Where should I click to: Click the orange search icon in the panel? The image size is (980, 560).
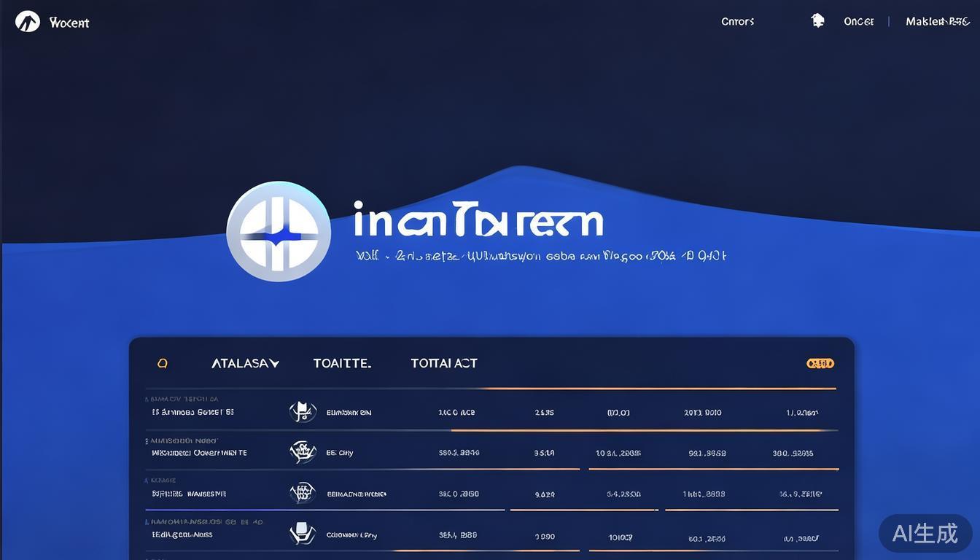pyautogui.click(x=163, y=363)
